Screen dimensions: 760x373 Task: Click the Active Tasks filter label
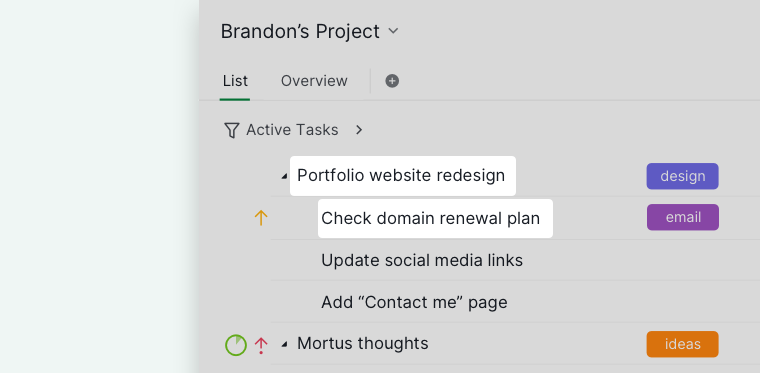pyautogui.click(x=292, y=130)
